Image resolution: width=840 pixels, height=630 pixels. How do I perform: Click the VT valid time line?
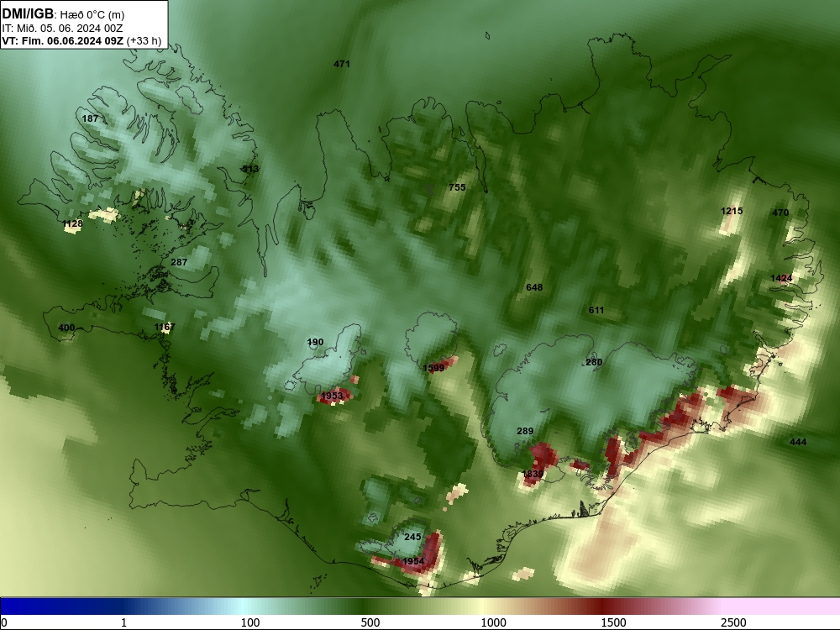click(x=81, y=41)
